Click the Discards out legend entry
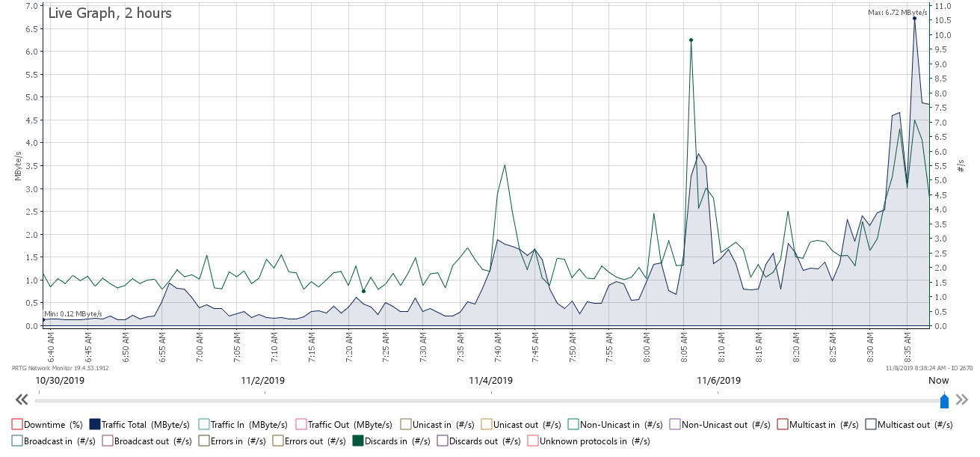Image resolution: width=980 pixels, height=457 pixels. 442,441
